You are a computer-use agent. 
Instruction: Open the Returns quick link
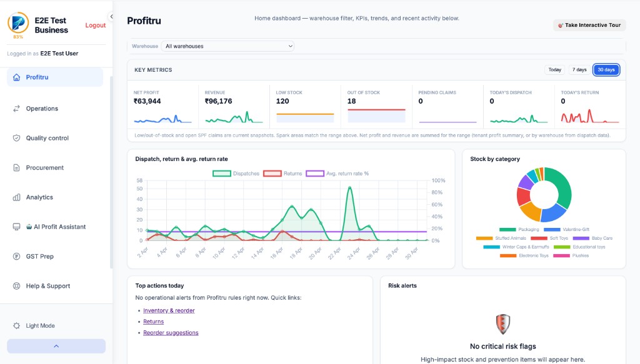tap(154, 322)
